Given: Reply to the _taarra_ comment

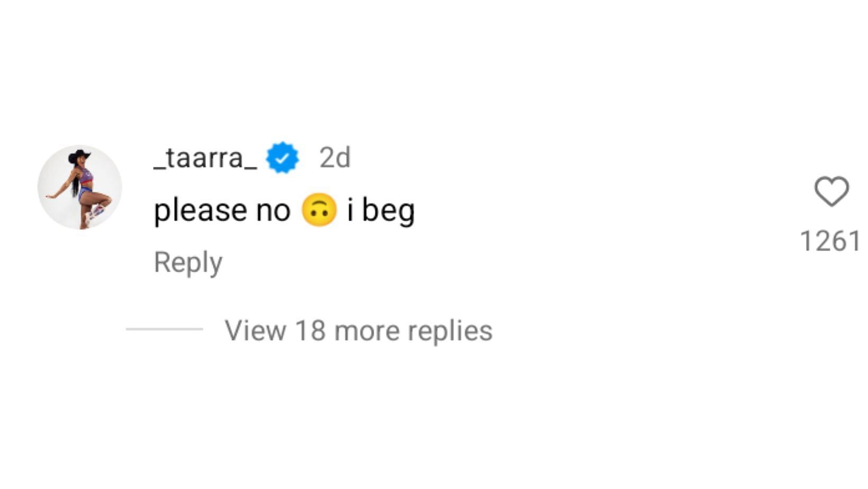Looking at the screenshot, I should pyautogui.click(x=188, y=262).
